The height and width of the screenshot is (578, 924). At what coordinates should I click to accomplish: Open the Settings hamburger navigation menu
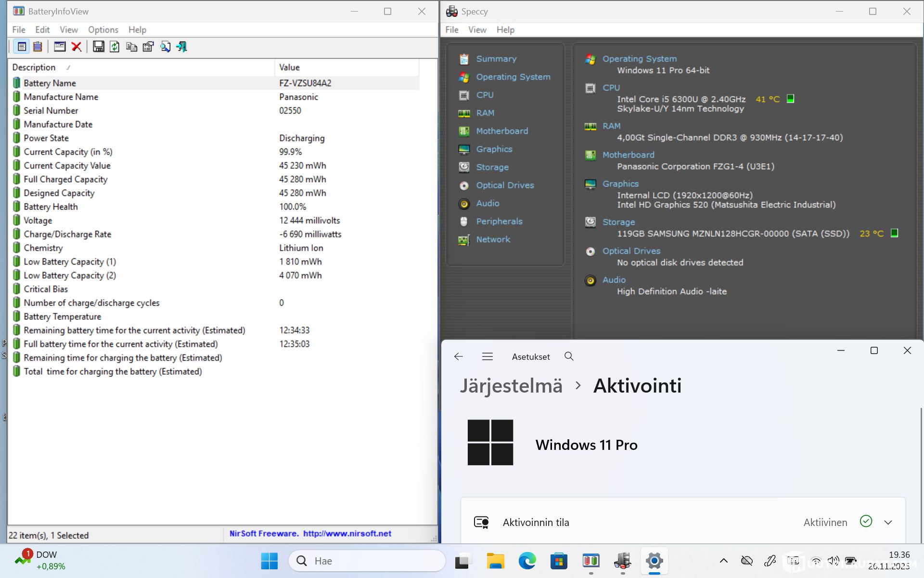click(487, 356)
